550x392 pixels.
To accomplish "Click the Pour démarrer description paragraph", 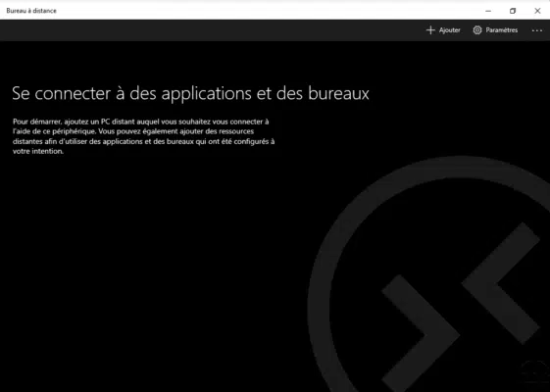I will click(x=143, y=136).
